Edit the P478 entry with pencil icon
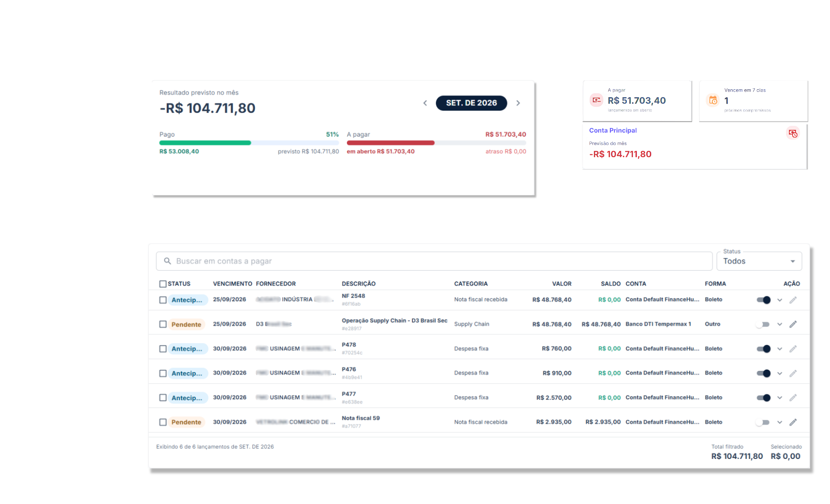The width and height of the screenshot is (830, 504). coord(793,349)
